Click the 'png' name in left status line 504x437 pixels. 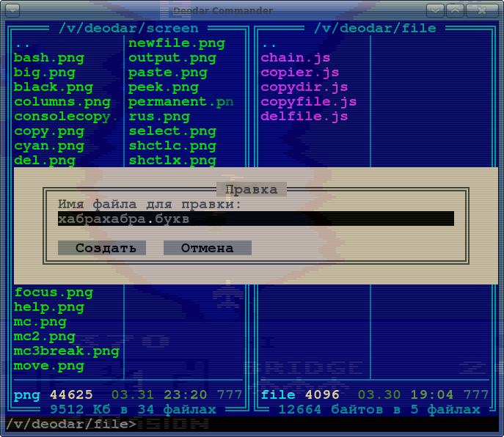[x=27, y=395]
